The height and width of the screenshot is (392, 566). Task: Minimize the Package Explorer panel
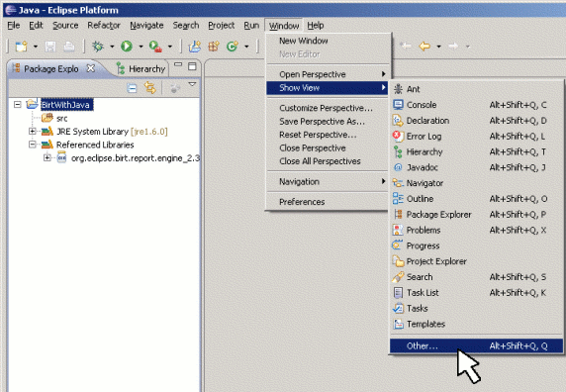click(x=178, y=64)
